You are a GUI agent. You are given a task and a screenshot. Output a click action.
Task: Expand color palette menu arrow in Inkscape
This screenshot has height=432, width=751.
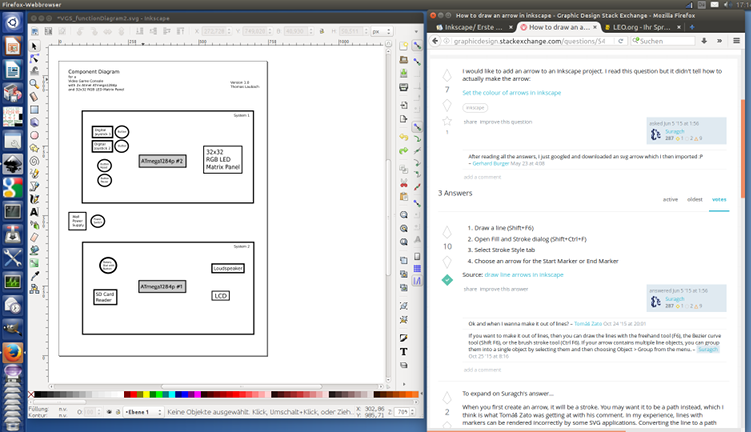(421, 394)
